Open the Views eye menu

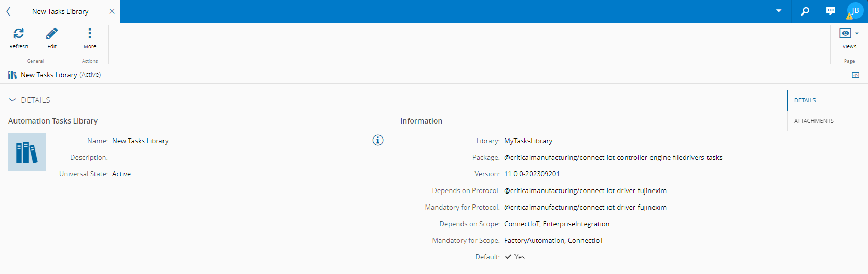[849, 38]
